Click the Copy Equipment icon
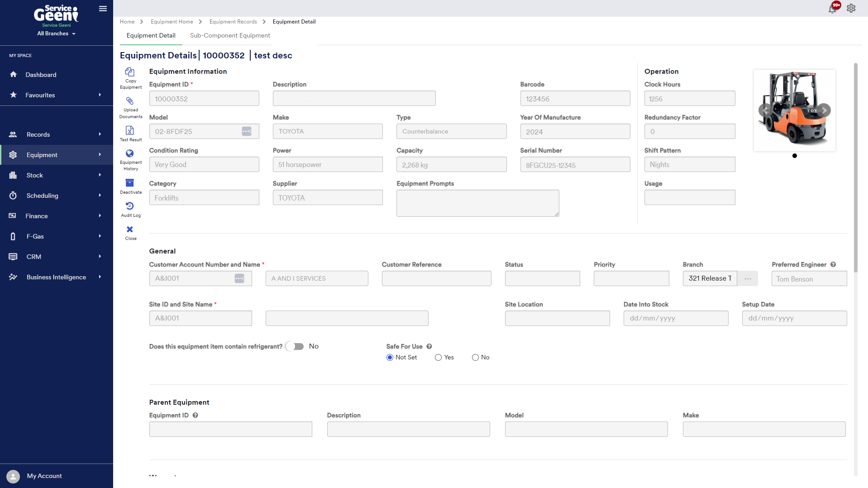This screenshot has width=868, height=488. [x=130, y=72]
